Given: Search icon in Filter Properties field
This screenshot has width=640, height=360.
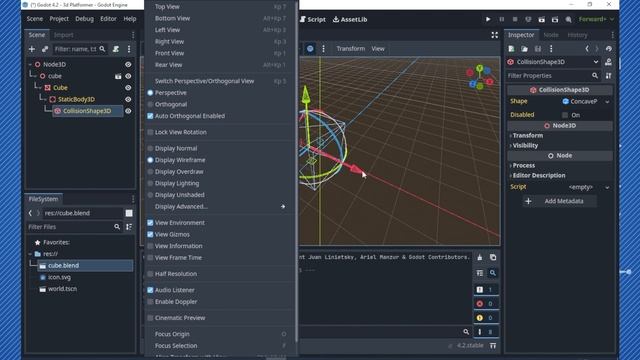Looking at the screenshot, I should tap(595, 76).
